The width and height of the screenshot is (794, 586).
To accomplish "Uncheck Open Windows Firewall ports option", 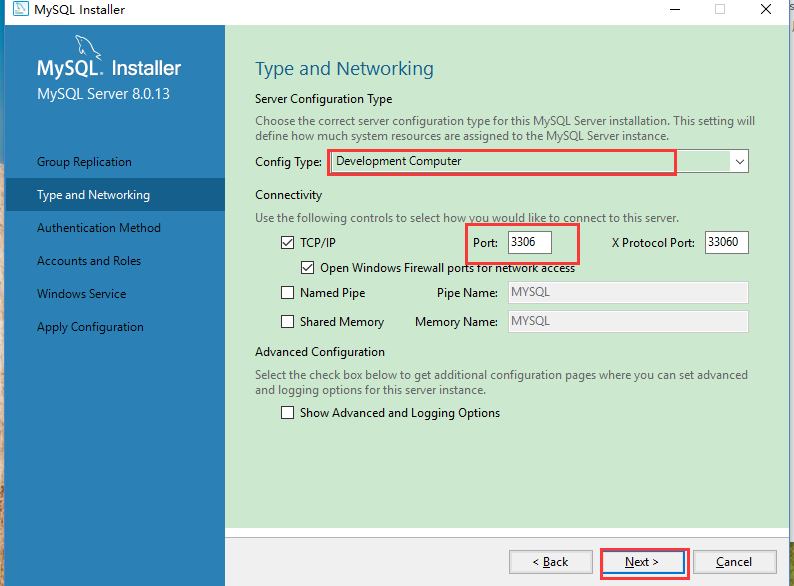I will (307, 267).
